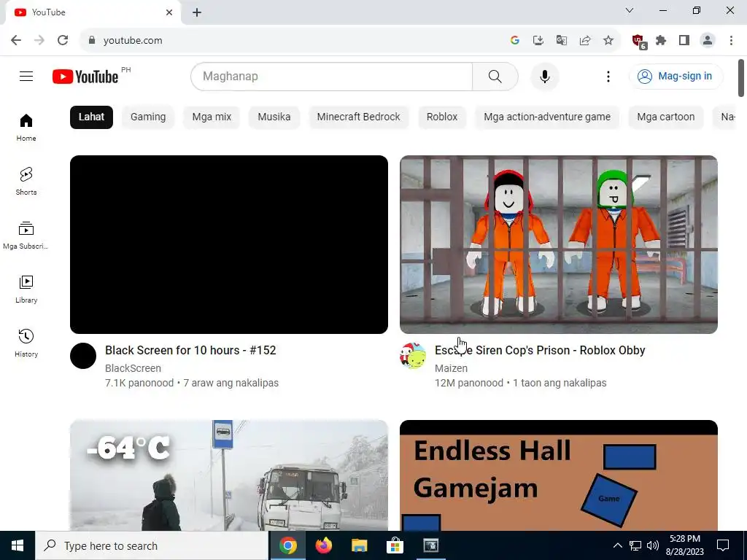747x560 pixels.
Task: Click the Maghanap search field
Action: coord(332,76)
